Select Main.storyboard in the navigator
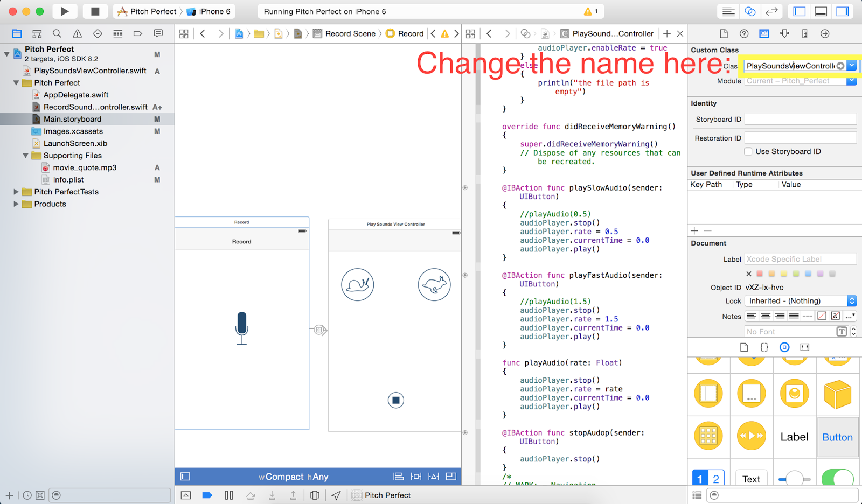Screen dimensions: 862x504 [x=72, y=119]
